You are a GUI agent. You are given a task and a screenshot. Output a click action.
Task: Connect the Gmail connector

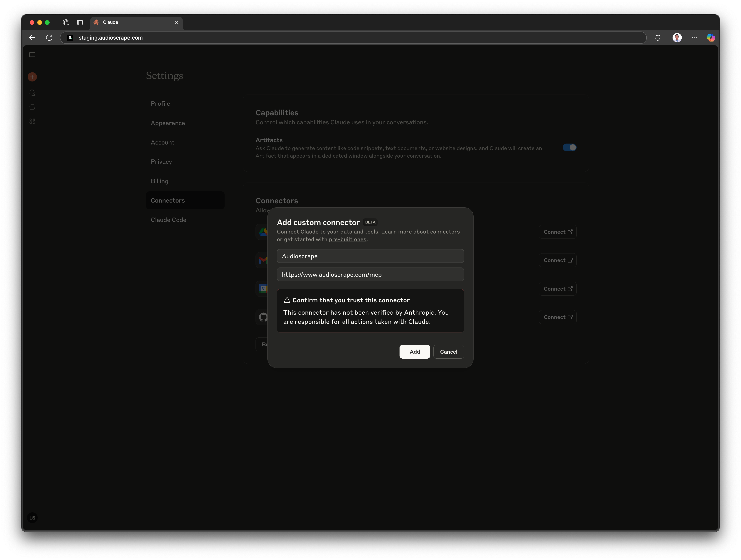point(558,260)
